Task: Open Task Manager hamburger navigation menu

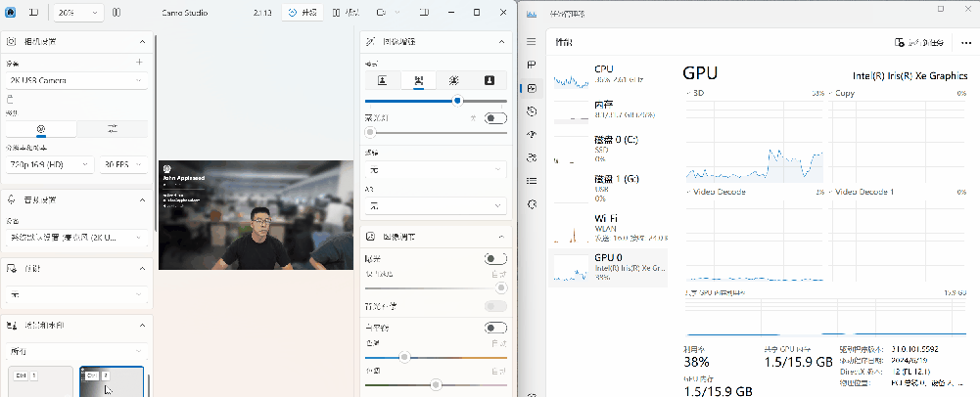Action: pos(532,42)
